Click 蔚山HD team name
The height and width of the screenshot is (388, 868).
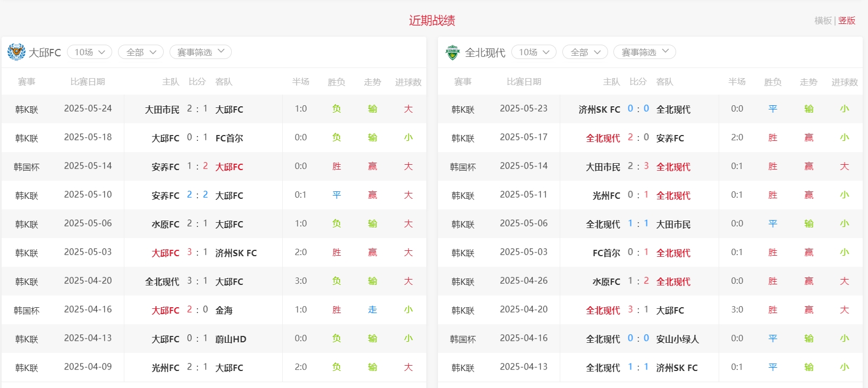(231, 339)
